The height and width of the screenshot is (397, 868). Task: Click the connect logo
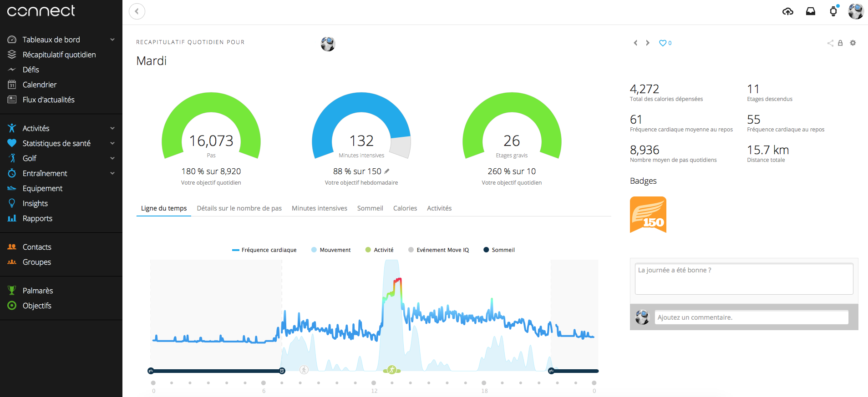tap(41, 11)
